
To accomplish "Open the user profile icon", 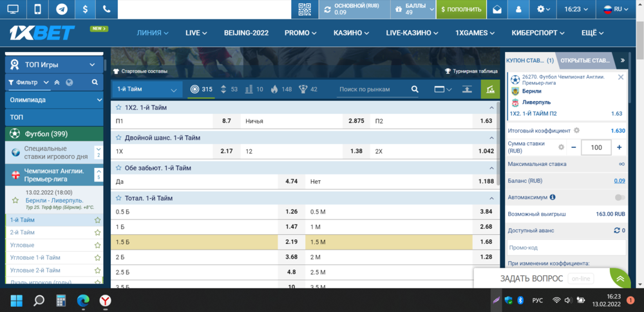I will click(x=518, y=10).
